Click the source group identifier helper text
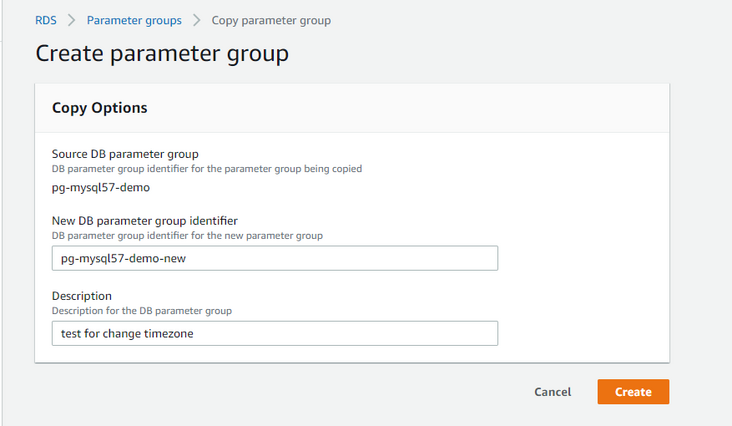The height and width of the screenshot is (426, 732). pyautogui.click(x=206, y=169)
